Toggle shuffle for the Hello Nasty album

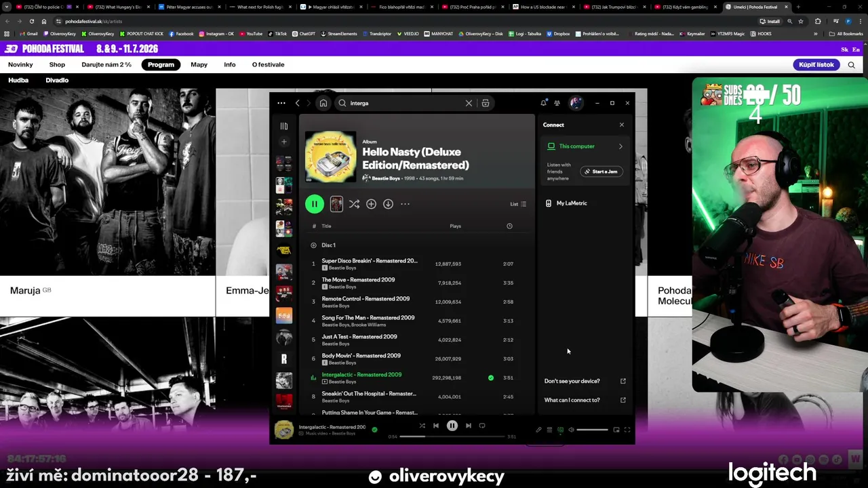[x=354, y=204]
